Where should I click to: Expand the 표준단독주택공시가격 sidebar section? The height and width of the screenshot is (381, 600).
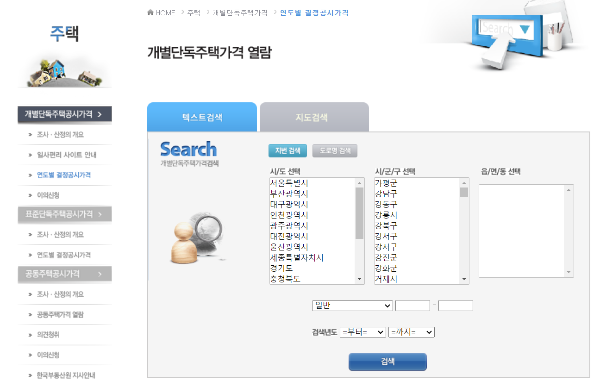(65, 214)
